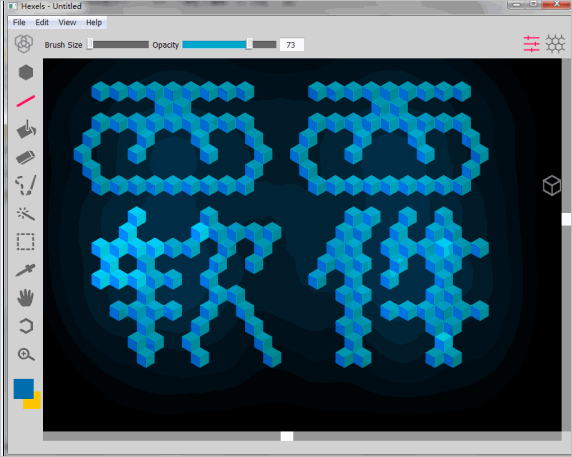The width and height of the screenshot is (572, 457).
Task: Open the Edit menu
Action: point(42,23)
